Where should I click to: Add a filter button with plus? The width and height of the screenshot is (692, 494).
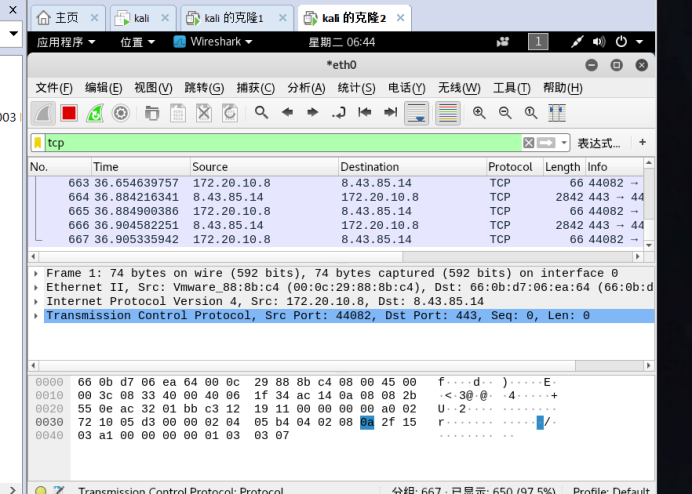click(643, 142)
